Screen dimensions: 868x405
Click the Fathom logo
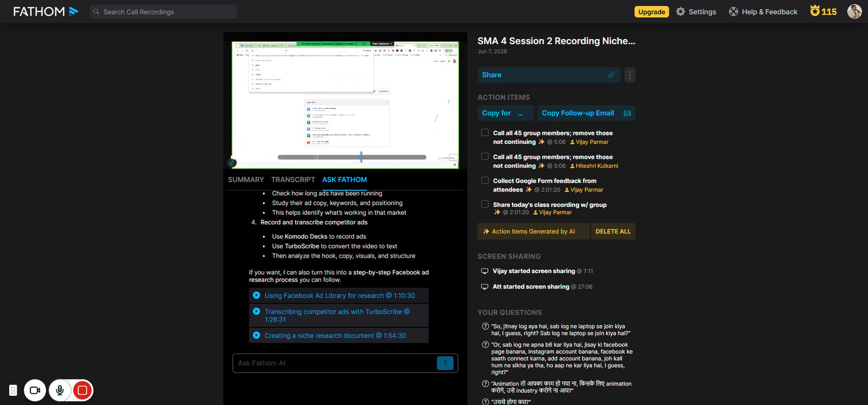(x=46, y=11)
